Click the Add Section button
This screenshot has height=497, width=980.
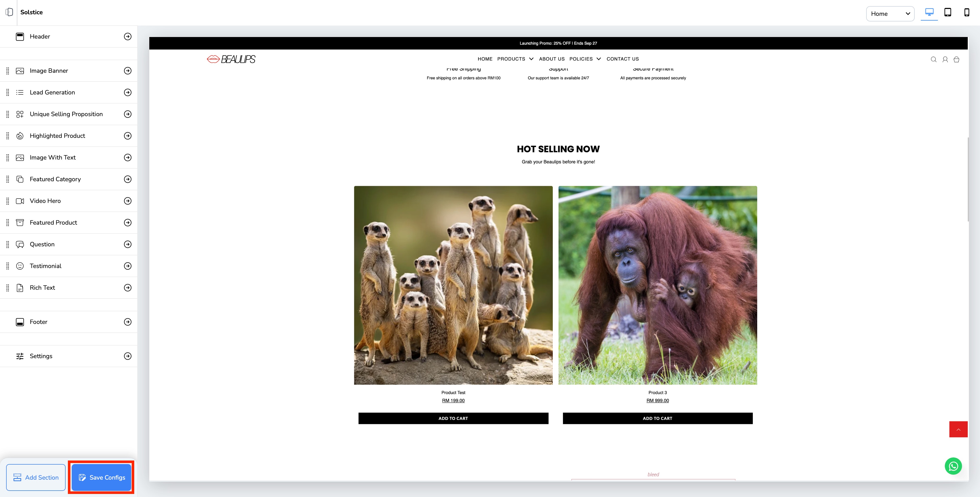tap(36, 477)
